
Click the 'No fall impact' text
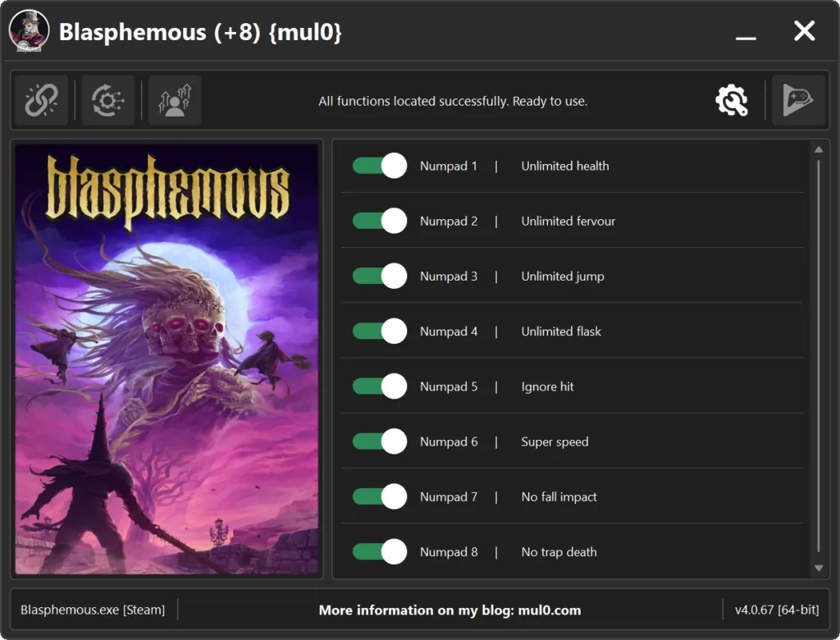coord(559,497)
